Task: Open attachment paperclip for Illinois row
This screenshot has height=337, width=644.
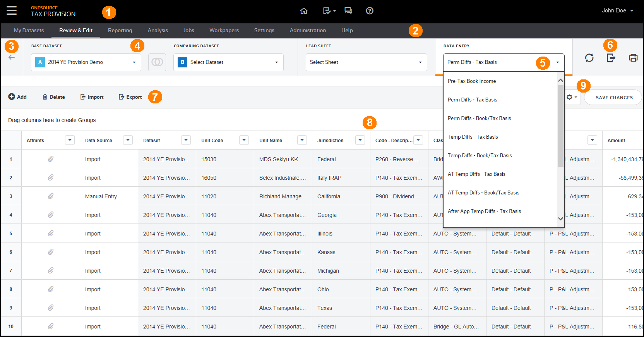Action: 51,233
